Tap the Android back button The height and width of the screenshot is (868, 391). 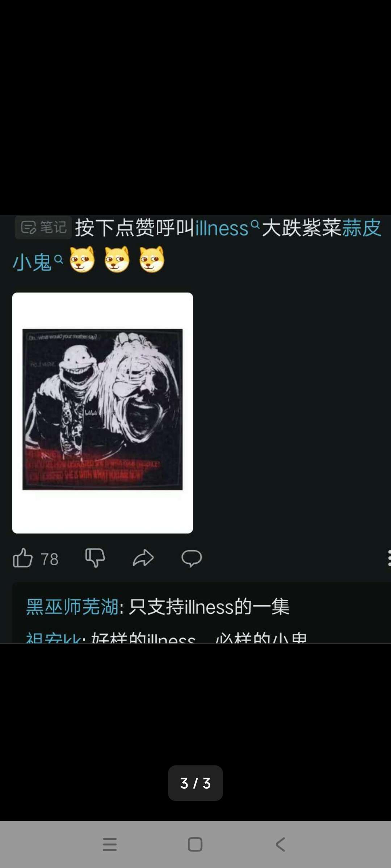pos(281,844)
